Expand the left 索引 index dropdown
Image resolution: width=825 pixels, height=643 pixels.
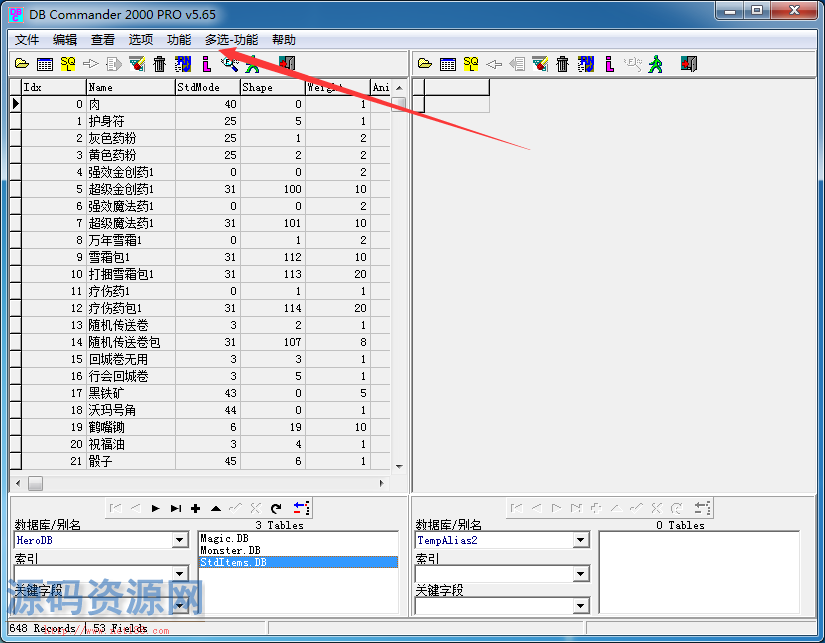pos(179,574)
